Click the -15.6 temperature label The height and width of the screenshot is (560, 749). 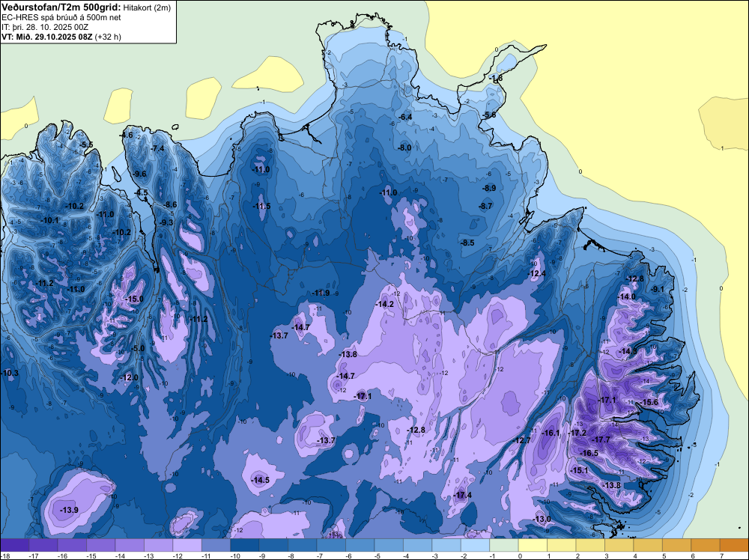(649, 403)
